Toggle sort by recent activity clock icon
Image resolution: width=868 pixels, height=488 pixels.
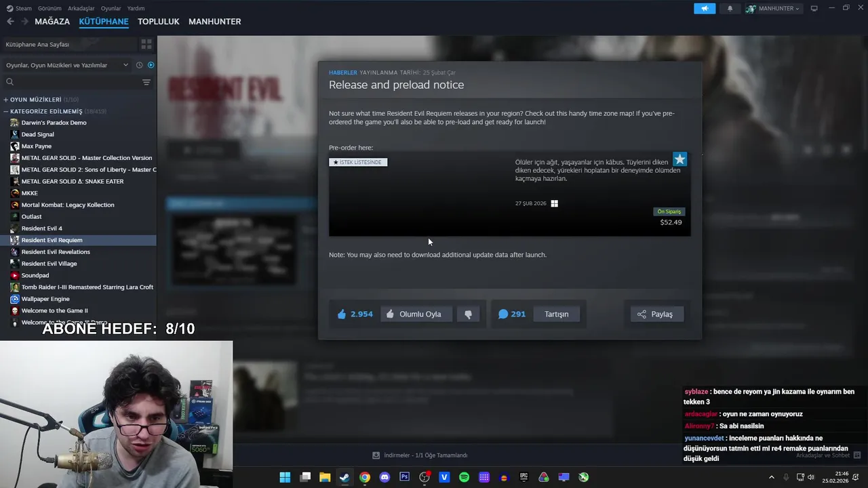pos(139,65)
